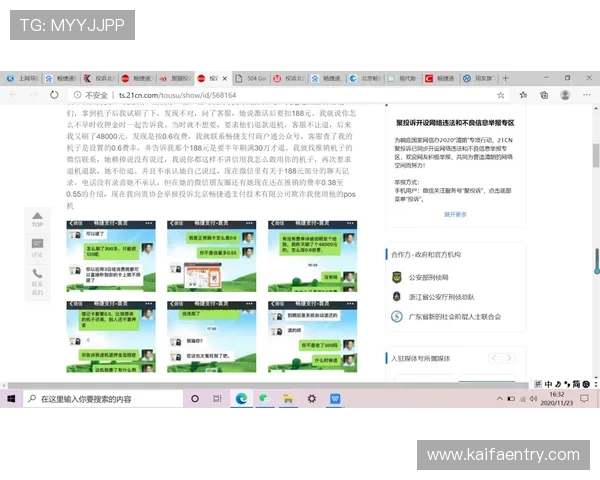Switch to the 易代账 tab
The height and width of the screenshot is (480, 600).
point(403,78)
